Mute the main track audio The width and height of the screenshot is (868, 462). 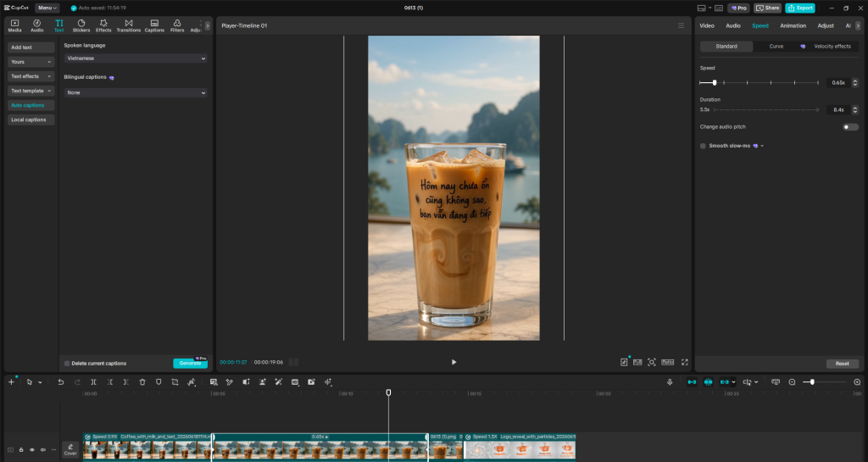tap(42, 450)
